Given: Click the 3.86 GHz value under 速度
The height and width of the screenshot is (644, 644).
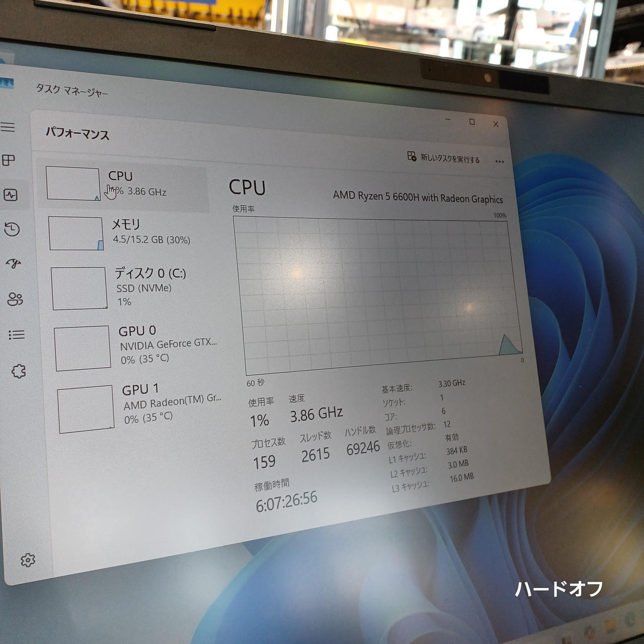Looking at the screenshot, I should pyautogui.click(x=316, y=415).
